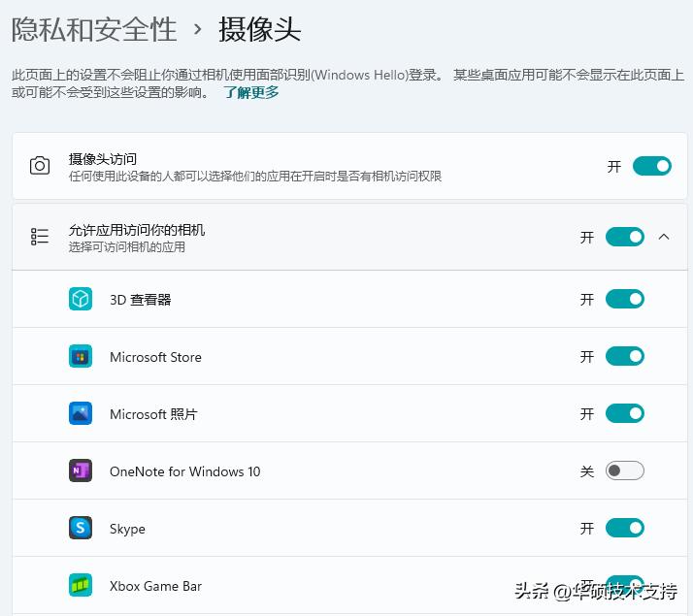The height and width of the screenshot is (616, 693).
Task: Click the 开 status next to Microsoft 照片
Action: point(587,414)
